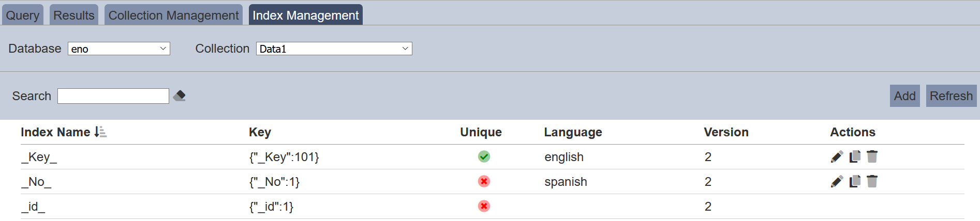Click the Search label
Image resolution: width=980 pixels, height=221 pixels.
32,96
